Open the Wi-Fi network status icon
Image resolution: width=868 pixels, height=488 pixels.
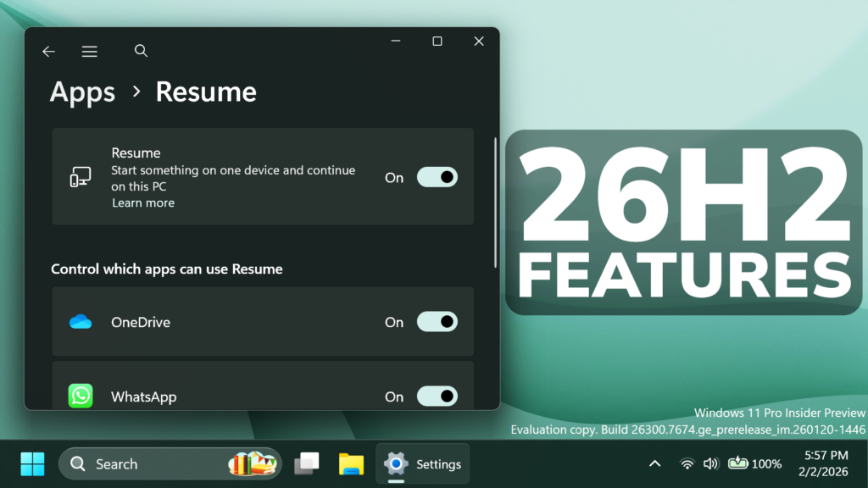pyautogui.click(x=687, y=464)
